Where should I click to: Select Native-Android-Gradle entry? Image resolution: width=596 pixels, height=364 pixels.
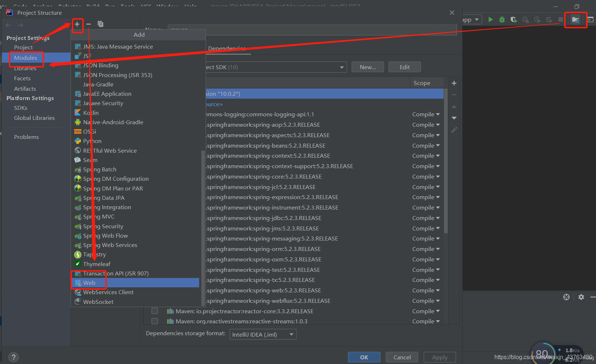(135, 122)
